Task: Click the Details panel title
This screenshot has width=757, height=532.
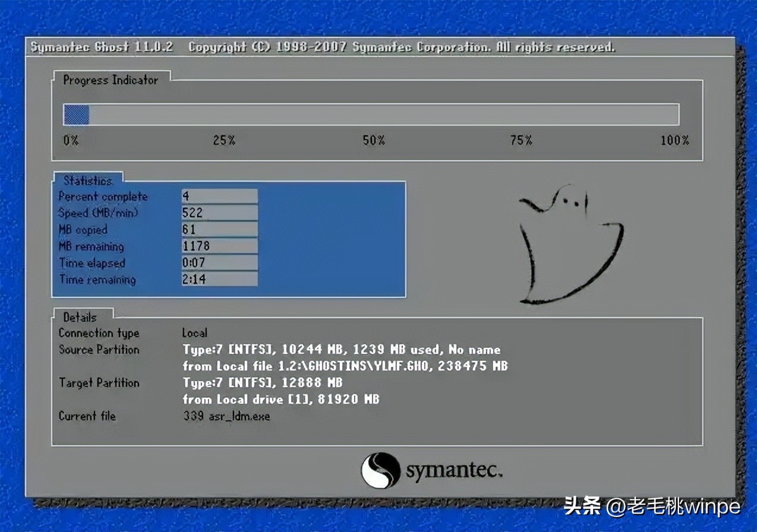Action: click(80, 317)
